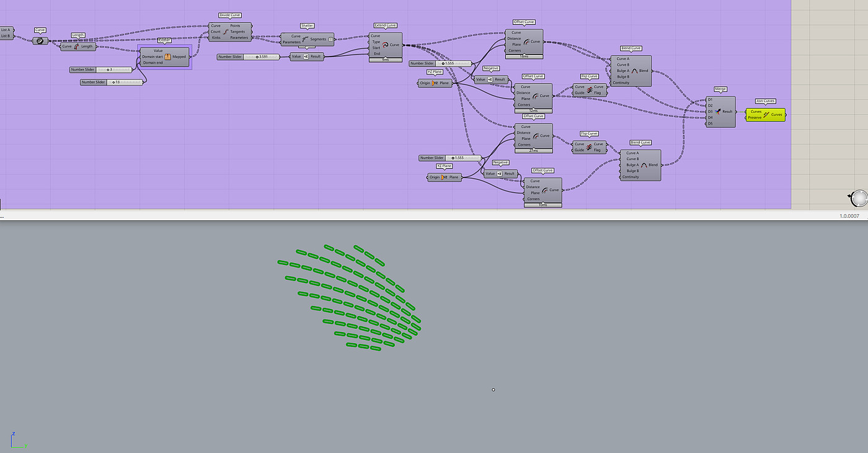The image size is (868, 453).
Task: Click the Type input on Extend Curve
Action: click(x=376, y=42)
